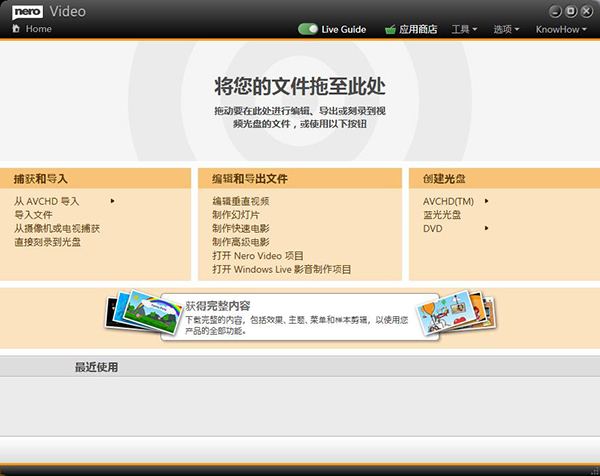Select AVCHD(TM) disc option
600x476 pixels.
[x=448, y=201]
